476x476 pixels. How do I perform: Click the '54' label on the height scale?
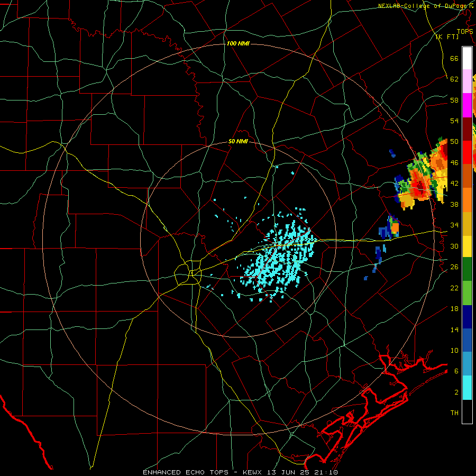[x=454, y=121]
